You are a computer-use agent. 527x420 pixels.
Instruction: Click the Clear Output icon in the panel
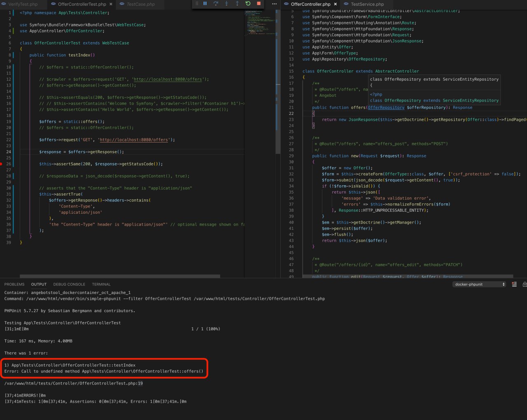(514, 284)
